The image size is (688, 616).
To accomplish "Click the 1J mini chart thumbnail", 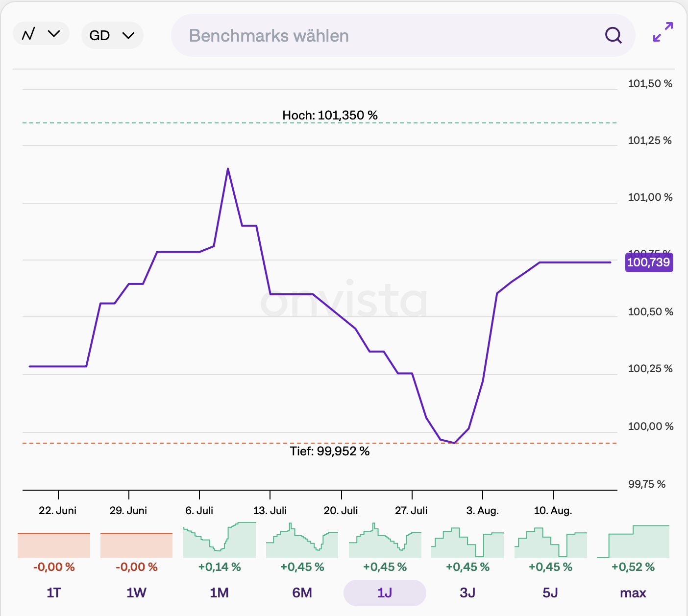I will pos(385,541).
